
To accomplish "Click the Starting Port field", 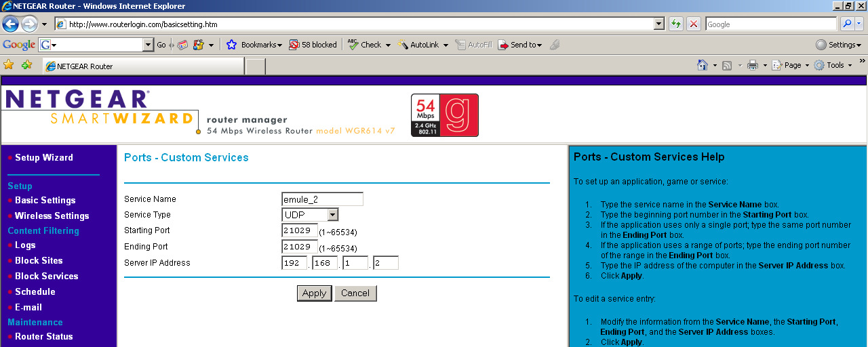I will point(300,230).
